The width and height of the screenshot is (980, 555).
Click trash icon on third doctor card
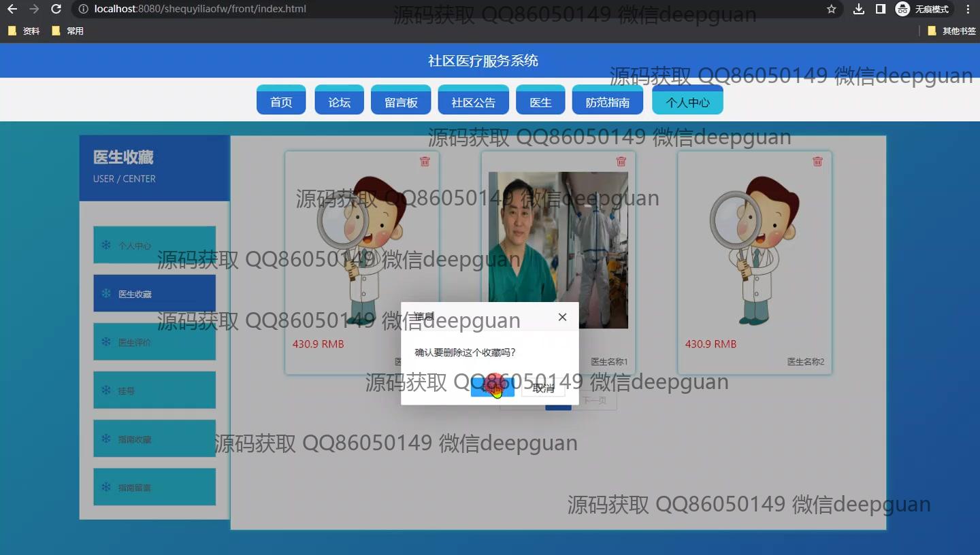(817, 161)
